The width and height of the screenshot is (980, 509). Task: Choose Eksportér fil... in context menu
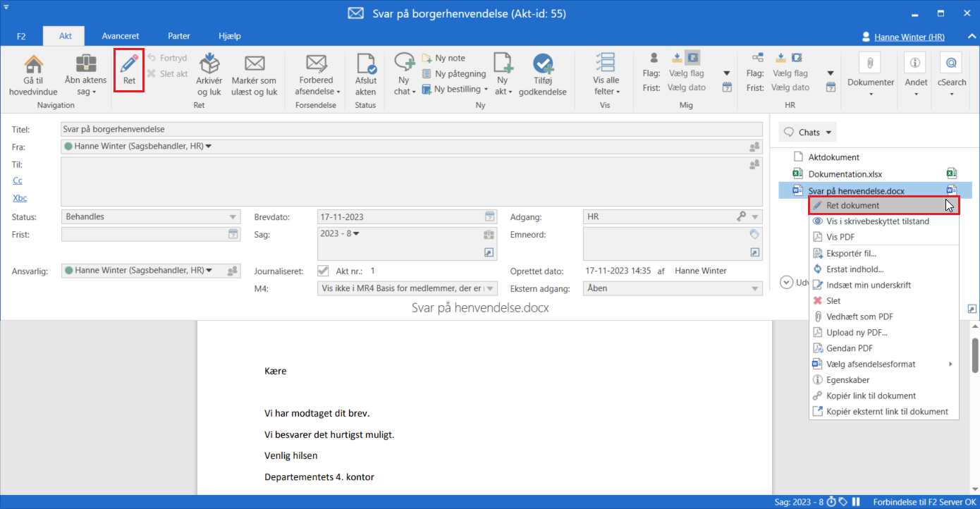[884, 253]
